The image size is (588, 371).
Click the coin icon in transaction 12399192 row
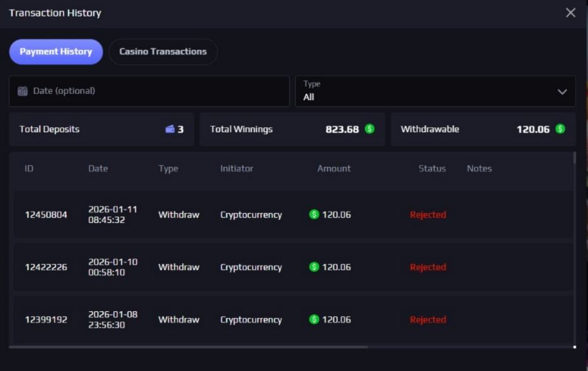(x=314, y=319)
